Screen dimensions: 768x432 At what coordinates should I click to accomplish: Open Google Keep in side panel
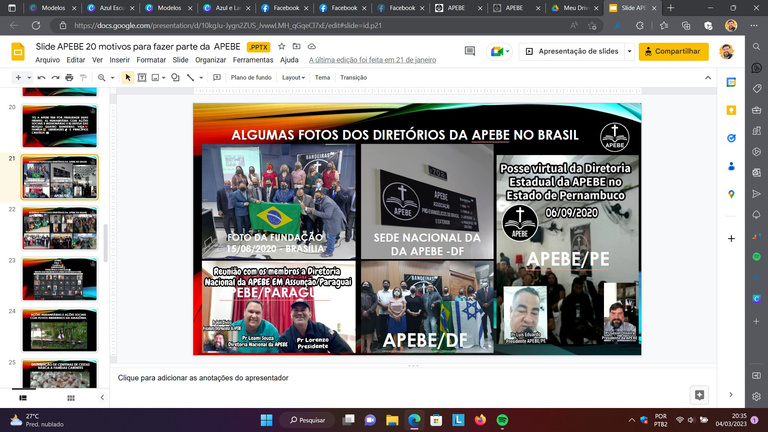(731, 110)
